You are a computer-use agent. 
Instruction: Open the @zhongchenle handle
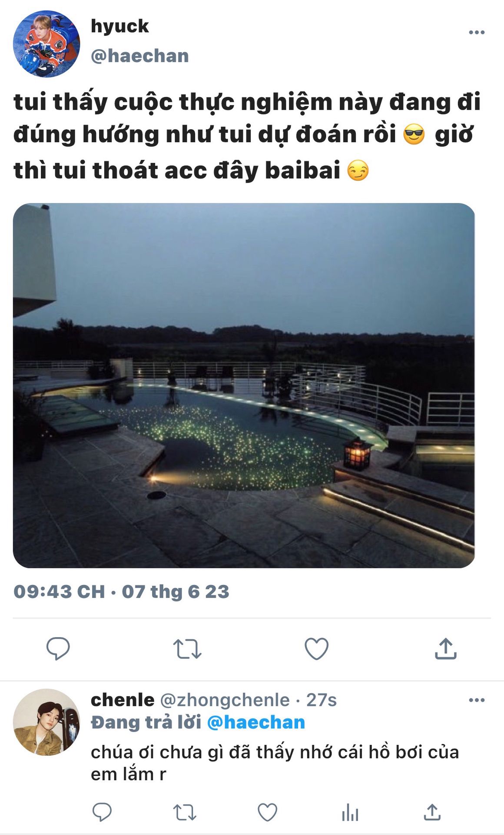pyautogui.click(x=225, y=700)
